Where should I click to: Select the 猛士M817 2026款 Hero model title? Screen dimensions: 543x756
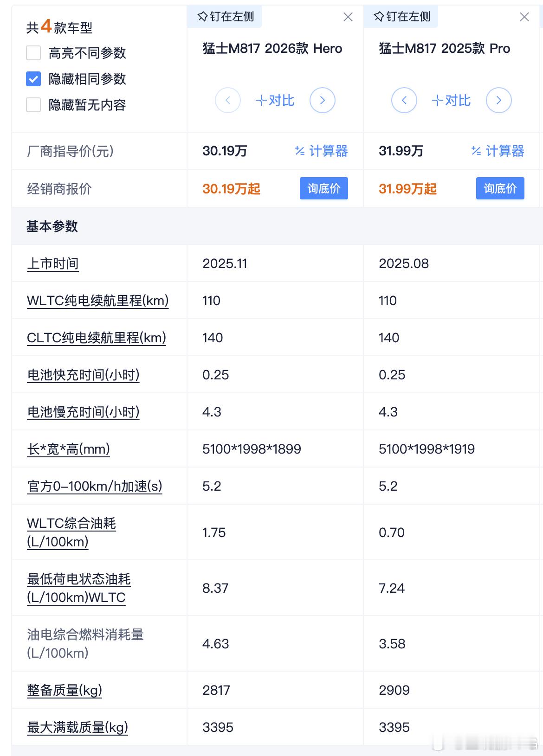272,48
